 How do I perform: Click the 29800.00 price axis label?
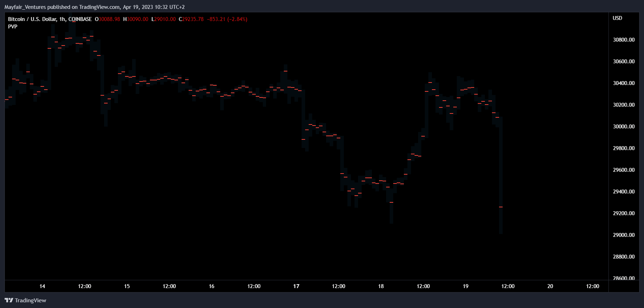(x=624, y=148)
